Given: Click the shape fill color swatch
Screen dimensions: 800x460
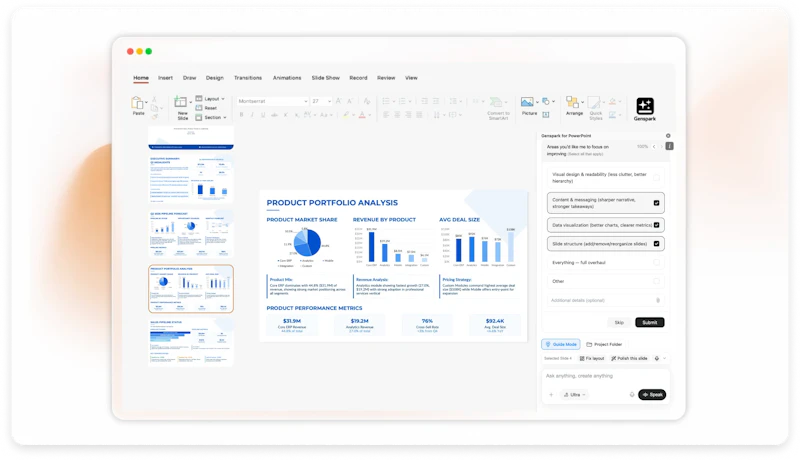Looking at the screenshot, I should [612, 101].
